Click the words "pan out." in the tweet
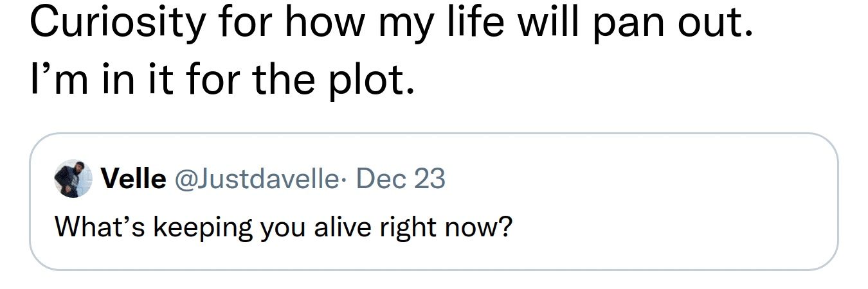Viewport: 868px width, 289px height. [x=671, y=23]
